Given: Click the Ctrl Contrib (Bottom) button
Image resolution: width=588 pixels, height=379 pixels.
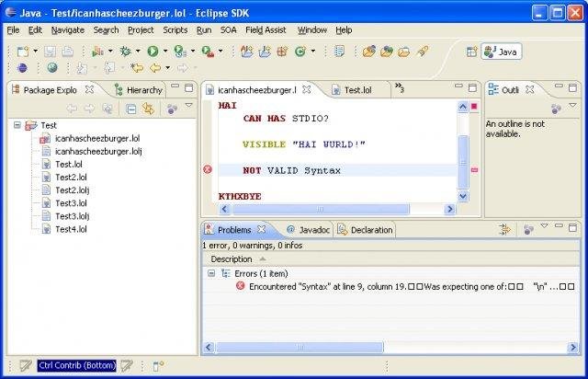Looking at the screenshot, I should (77, 365).
